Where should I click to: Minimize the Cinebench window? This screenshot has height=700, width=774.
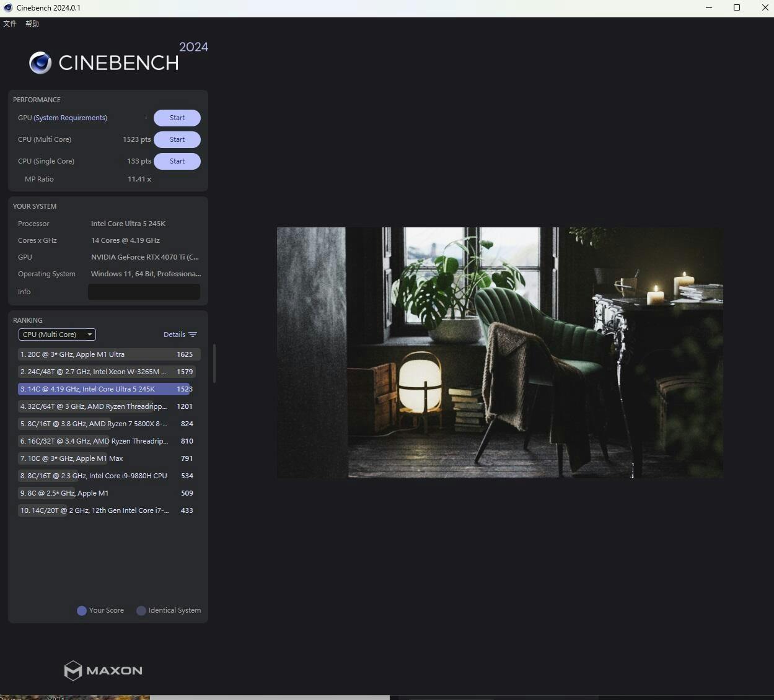pyautogui.click(x=709, y=8)
